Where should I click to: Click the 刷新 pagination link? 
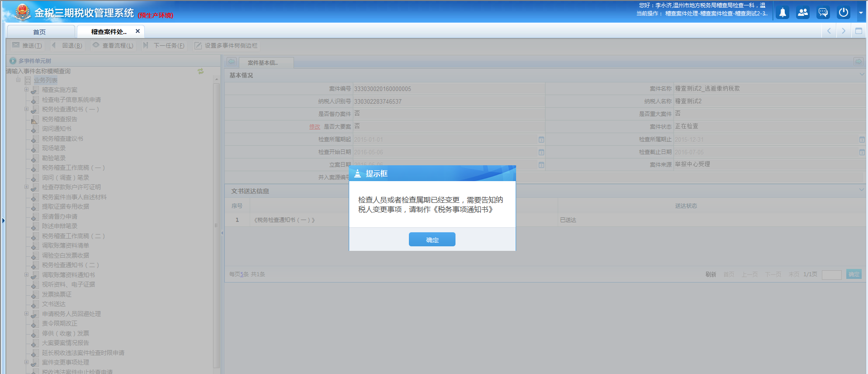[x=711, y=274]
